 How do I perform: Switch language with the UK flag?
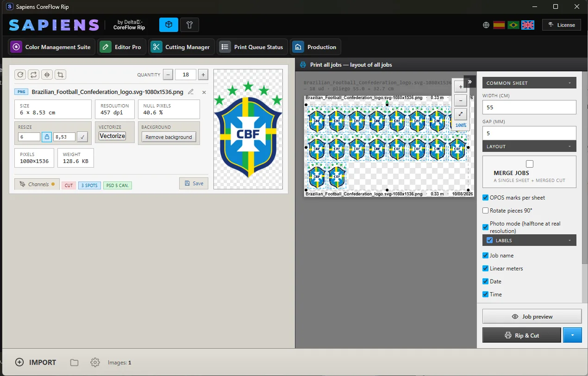[528, 25]
